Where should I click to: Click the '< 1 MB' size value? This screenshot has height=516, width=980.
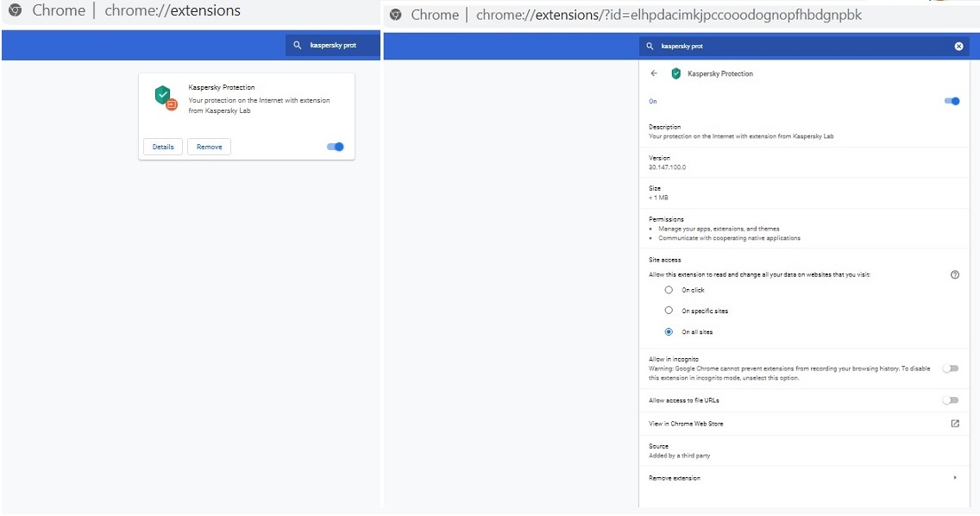[658, 198]
